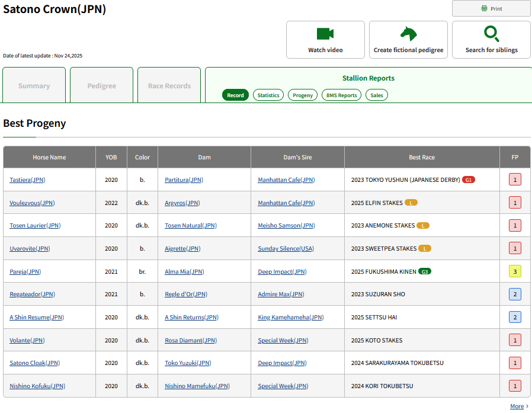Select the Progeny sub-tab
This screenshot has width=532, height=413.
[303, 95]
